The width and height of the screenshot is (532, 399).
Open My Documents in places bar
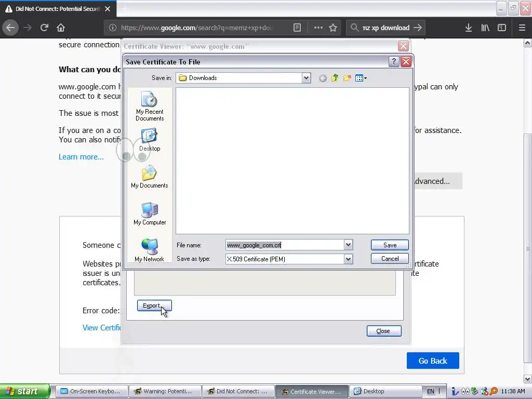(150, 177)
